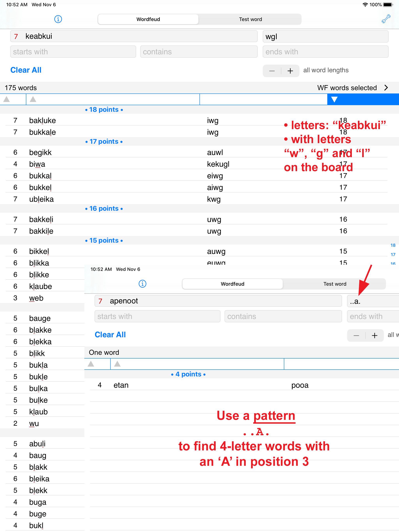Sort by word length using the first triangle

[6, 99]
